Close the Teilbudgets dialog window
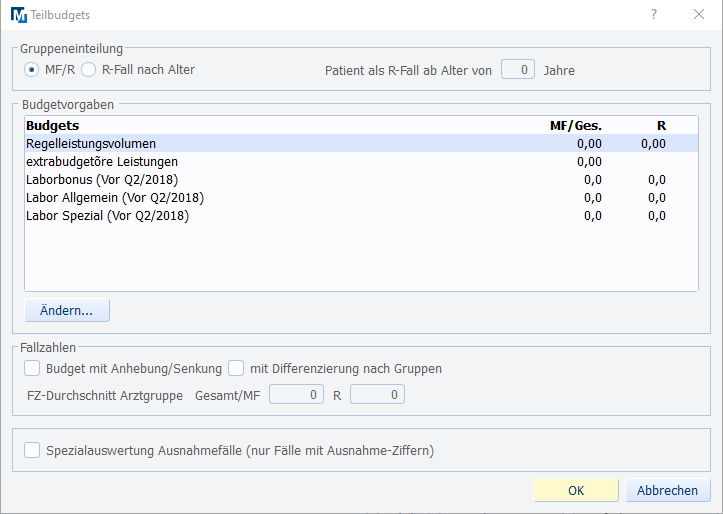 (x=699, y=15)
